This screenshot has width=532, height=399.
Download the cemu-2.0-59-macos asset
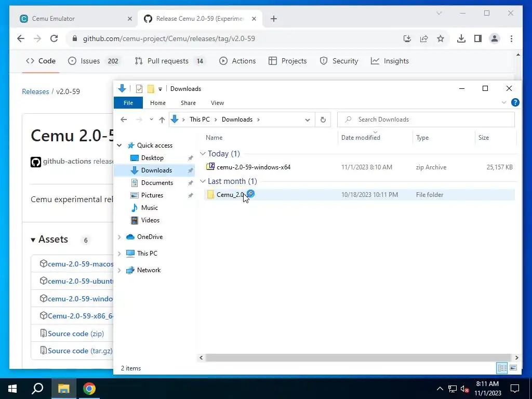(x=81, y=264)
